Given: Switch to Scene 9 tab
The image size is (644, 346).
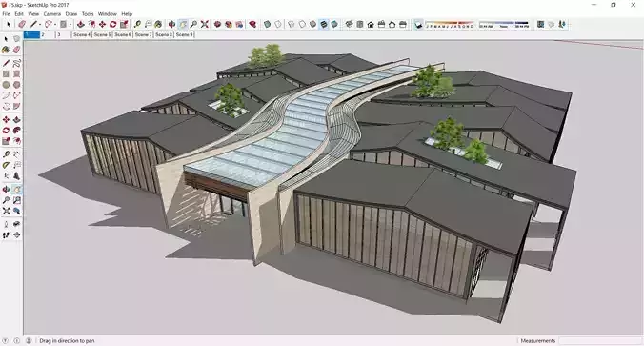Looking at the screenshot, I should 185,35.
